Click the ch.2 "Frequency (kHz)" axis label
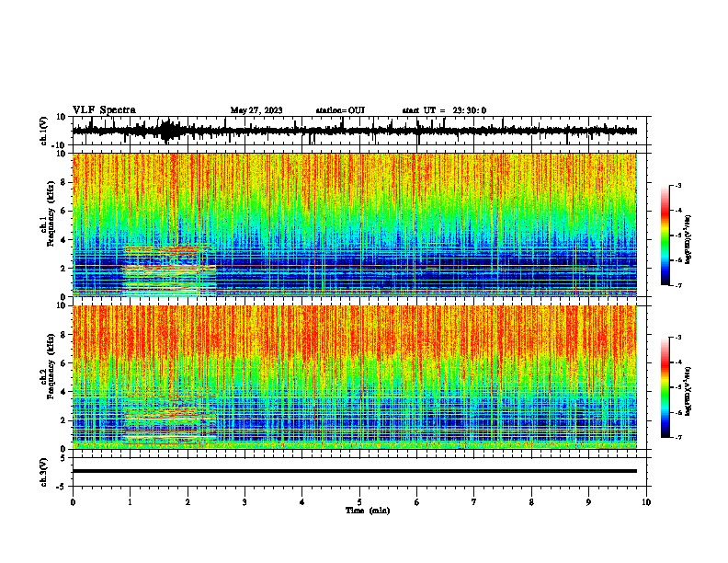The height and width of the screenshot is (563, 728). tap(51, 366)
